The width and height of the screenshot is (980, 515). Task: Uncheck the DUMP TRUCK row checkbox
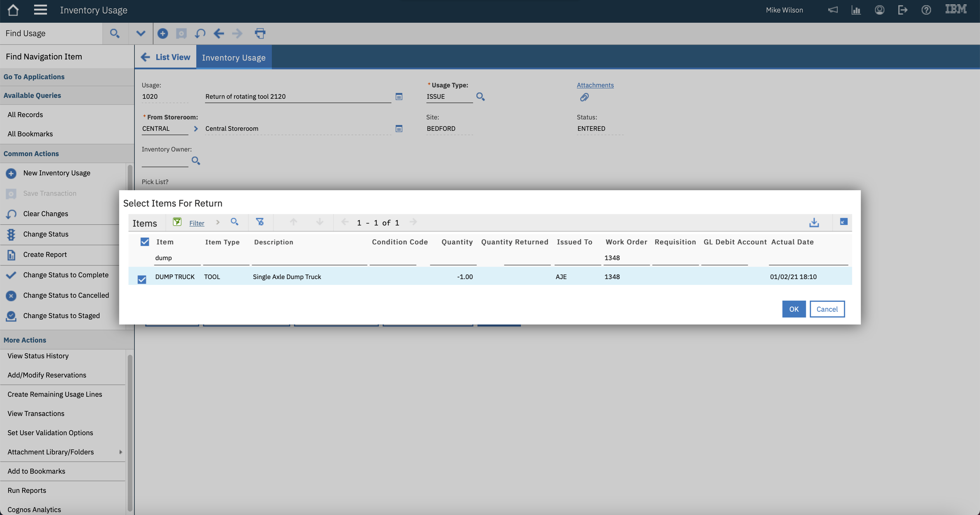(x=141, y=280)
